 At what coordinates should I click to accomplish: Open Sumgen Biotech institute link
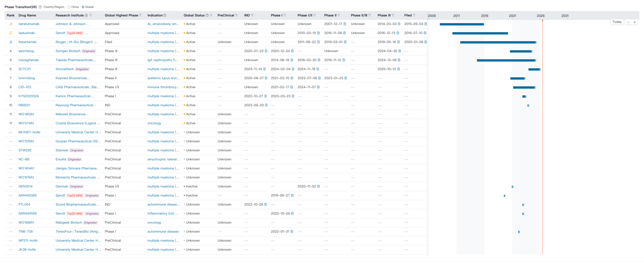[68, 51]
